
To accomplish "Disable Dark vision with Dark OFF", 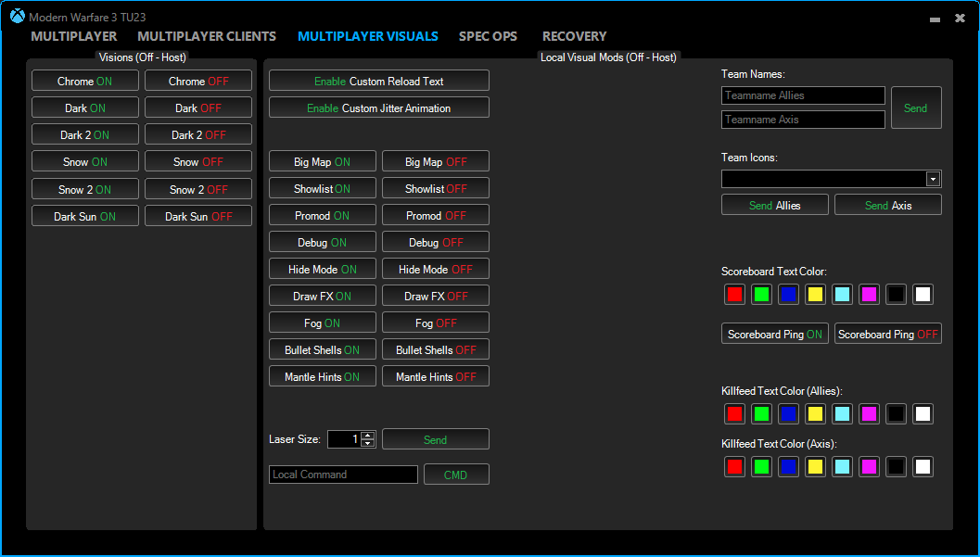I will coord(198,108).
